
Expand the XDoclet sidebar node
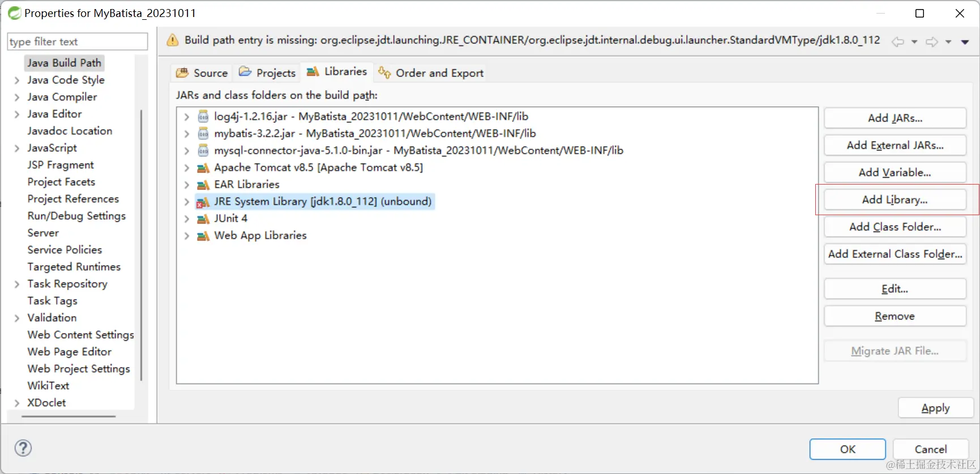coord(16,403)
